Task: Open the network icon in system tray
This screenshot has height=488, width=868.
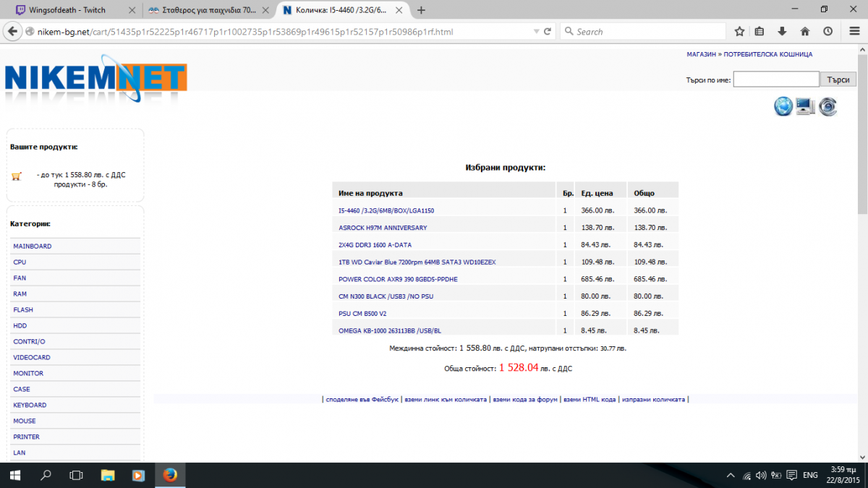Action: pyautogui.click(x=746, y=475)
